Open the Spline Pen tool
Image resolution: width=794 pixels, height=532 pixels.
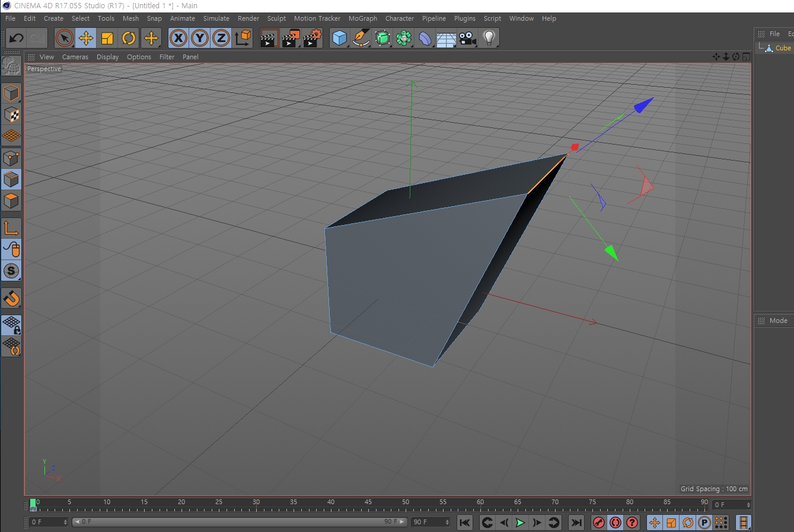361,39
